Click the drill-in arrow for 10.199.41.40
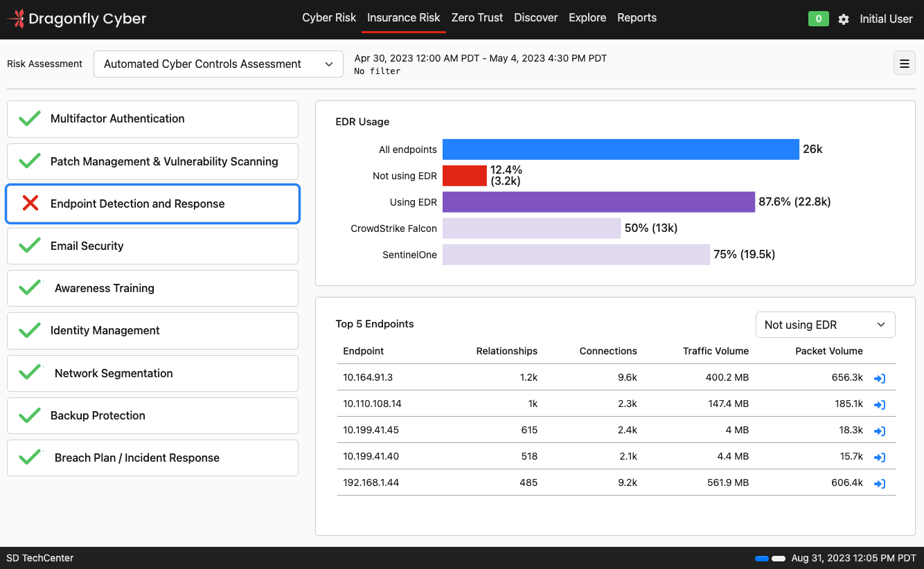Screen dimensions: 924x569 point(880,457)
